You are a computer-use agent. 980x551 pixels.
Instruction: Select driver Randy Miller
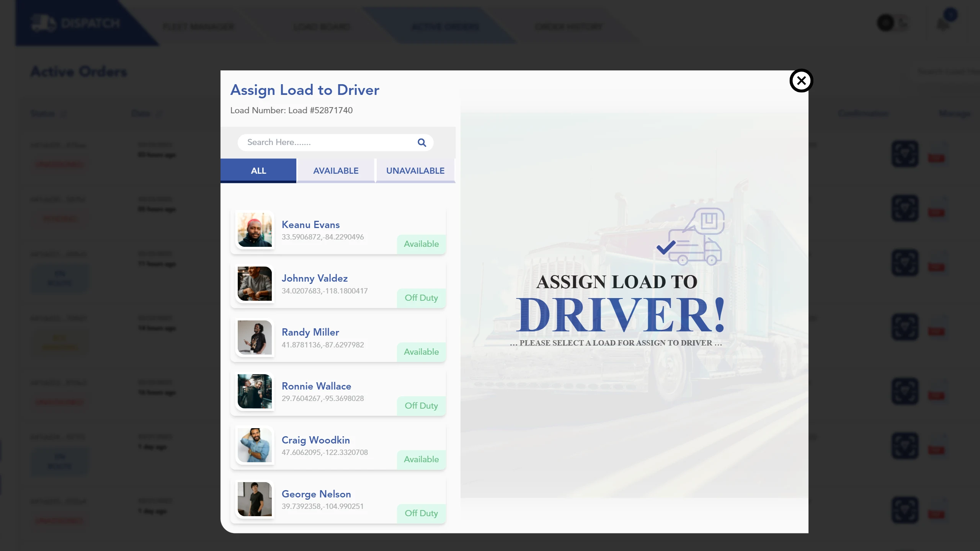point(338,339)
